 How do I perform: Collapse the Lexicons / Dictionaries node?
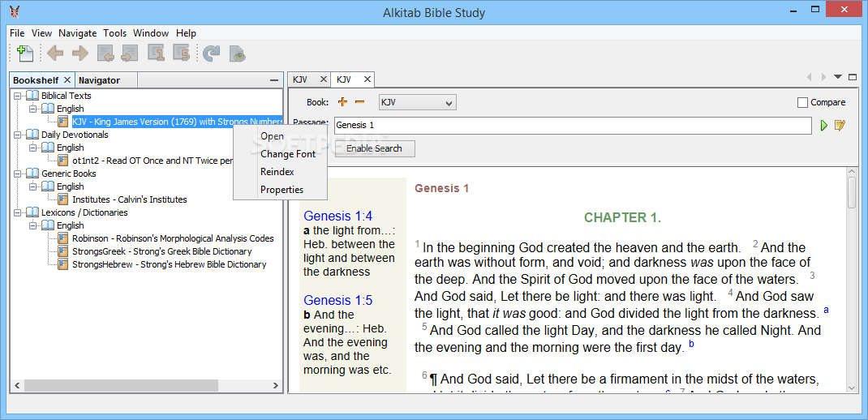tap(18, 212)
